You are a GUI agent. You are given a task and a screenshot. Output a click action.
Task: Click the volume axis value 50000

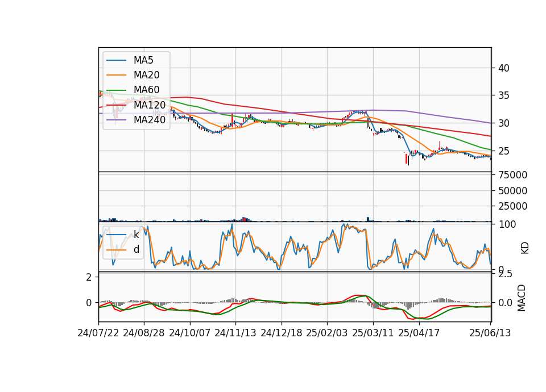512,191
